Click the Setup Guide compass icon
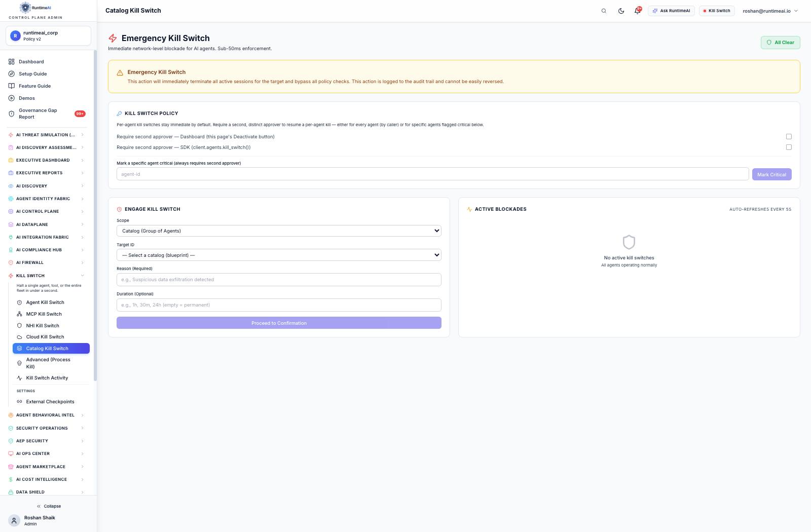Viewport: 811px width, 532px height. point(11,74)
